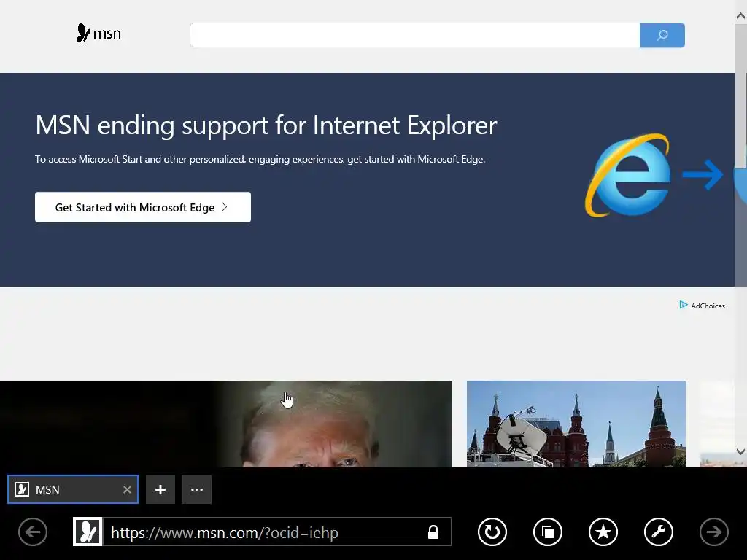
Task: Click the MSN butterfly logo
Action: [98, 34]
